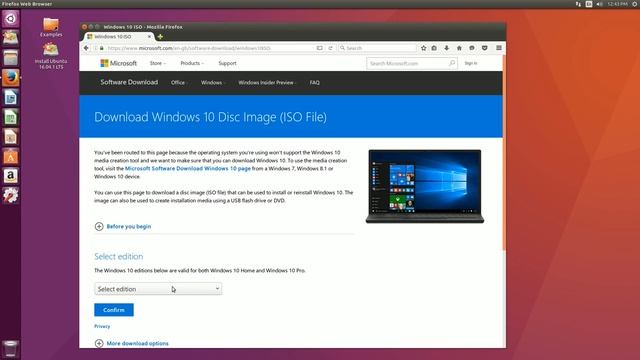Open the Microsoft Software Download Windows 10 page link
Image resolution: width=640 pixels, height=360 pixels.
click(188, 169)
